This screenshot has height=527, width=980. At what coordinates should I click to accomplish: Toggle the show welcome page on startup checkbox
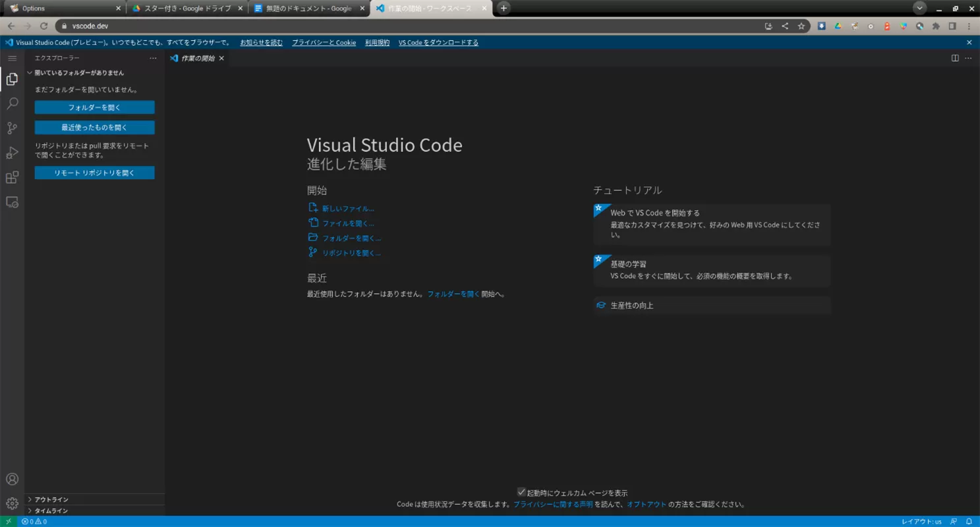[521, 492]
